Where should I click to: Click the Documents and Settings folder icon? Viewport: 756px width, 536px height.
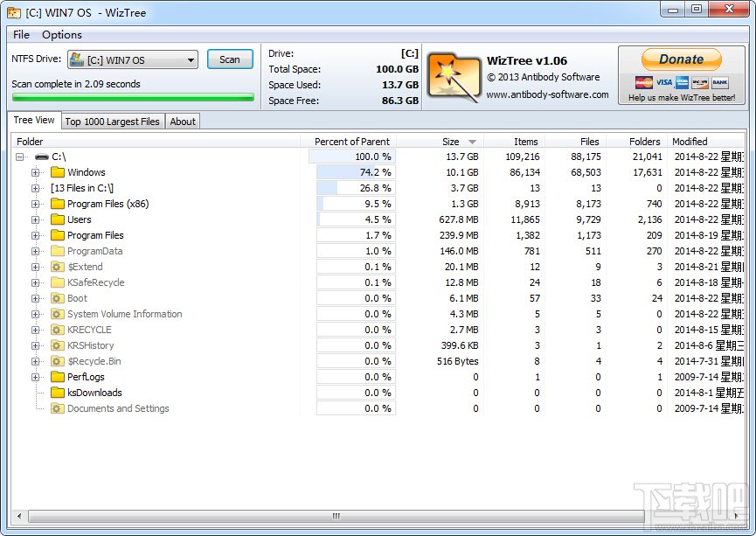(58, 408)
